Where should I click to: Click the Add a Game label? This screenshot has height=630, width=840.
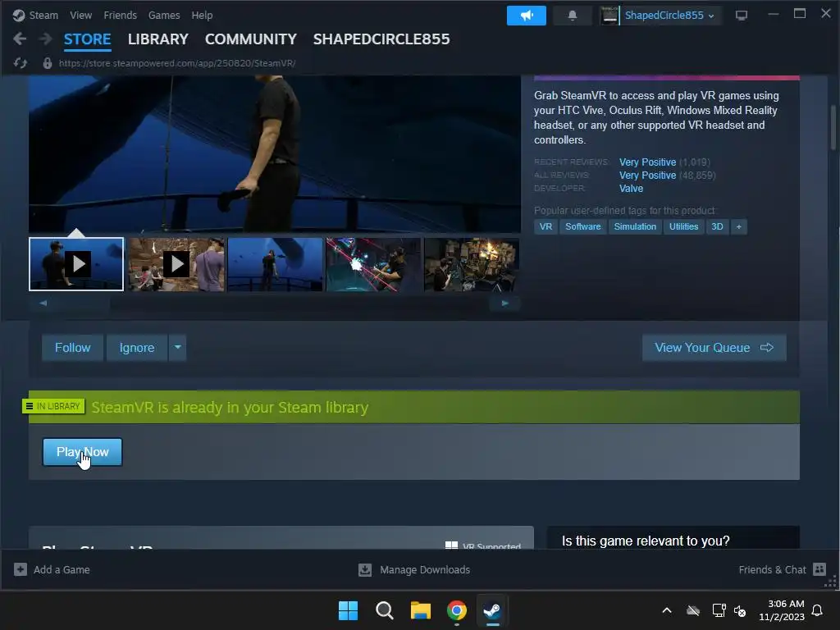click(x=62, y=570)
